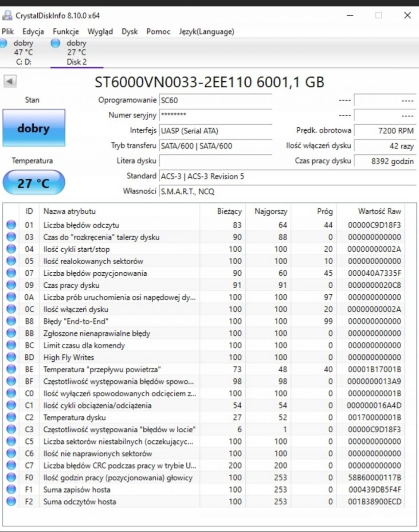Open the Funkcje menu
The image size is (419, 532).
(66, 31)
